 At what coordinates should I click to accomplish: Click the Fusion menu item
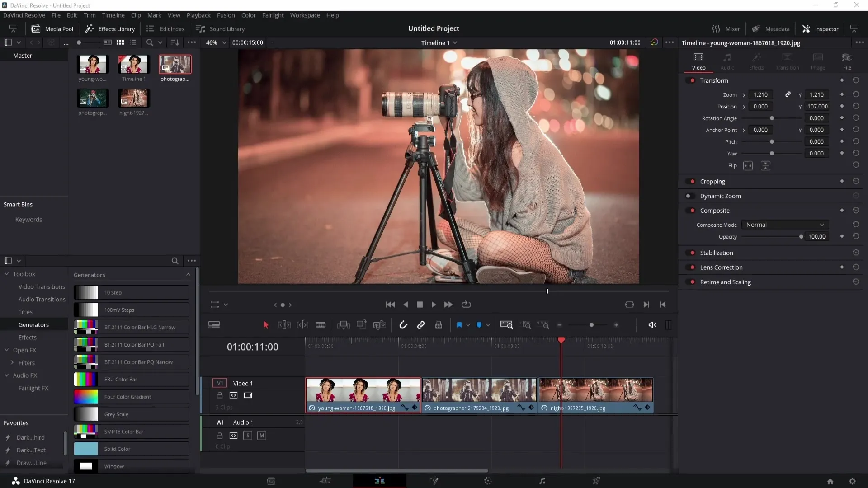pos(225,15)
